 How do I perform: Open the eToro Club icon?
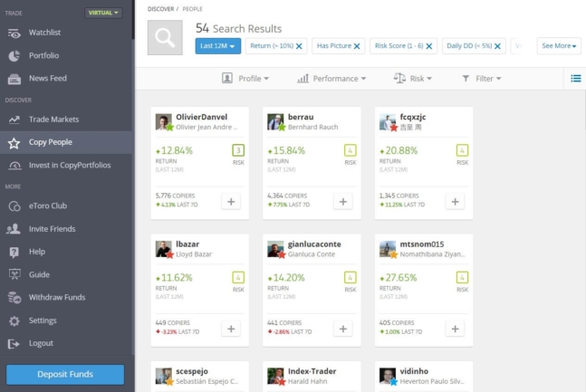(x=14, y=206)
